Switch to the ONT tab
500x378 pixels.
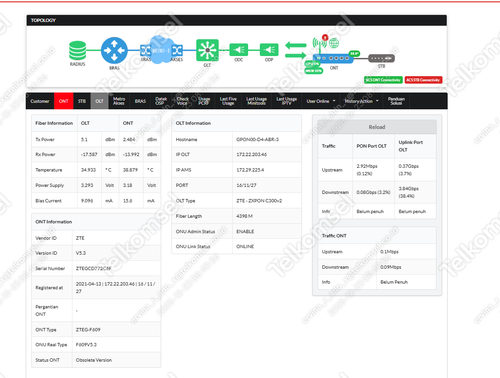point(63,101)
